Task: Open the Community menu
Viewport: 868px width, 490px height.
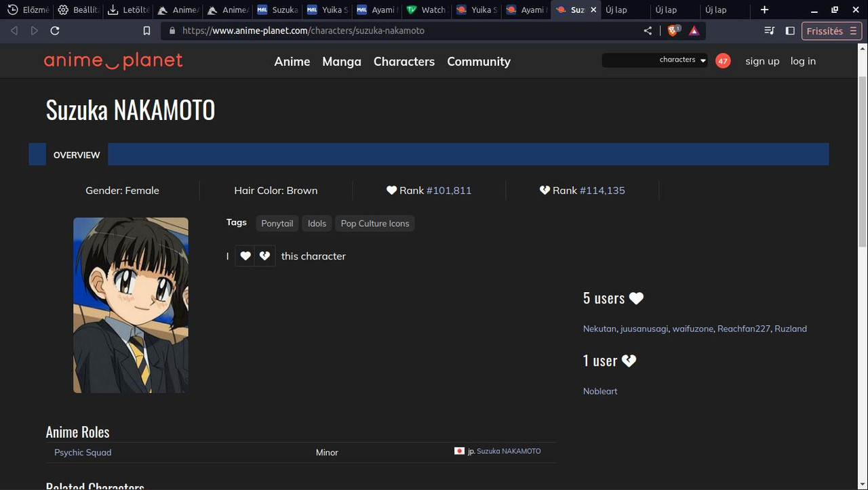Action: (479, 61)
